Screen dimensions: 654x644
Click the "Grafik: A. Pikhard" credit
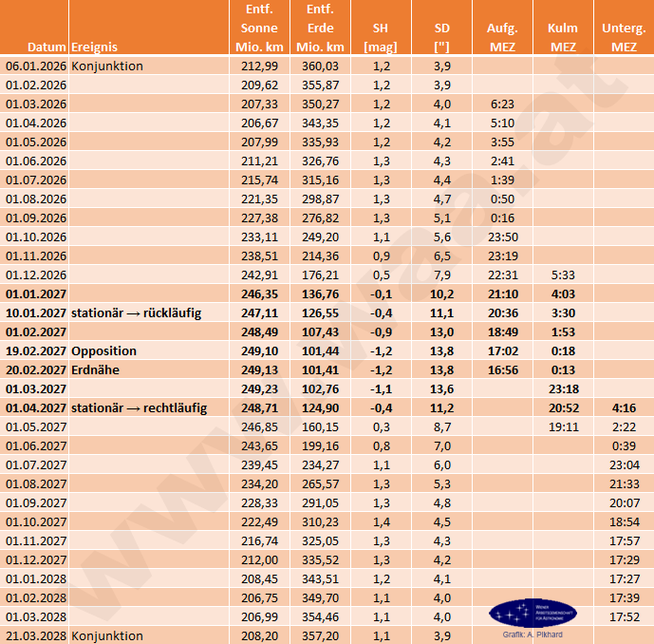[533, 635]
